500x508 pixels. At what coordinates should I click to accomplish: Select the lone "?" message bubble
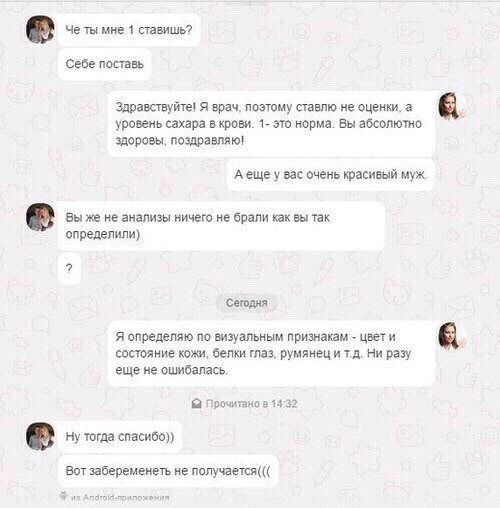tap(69, 268)
